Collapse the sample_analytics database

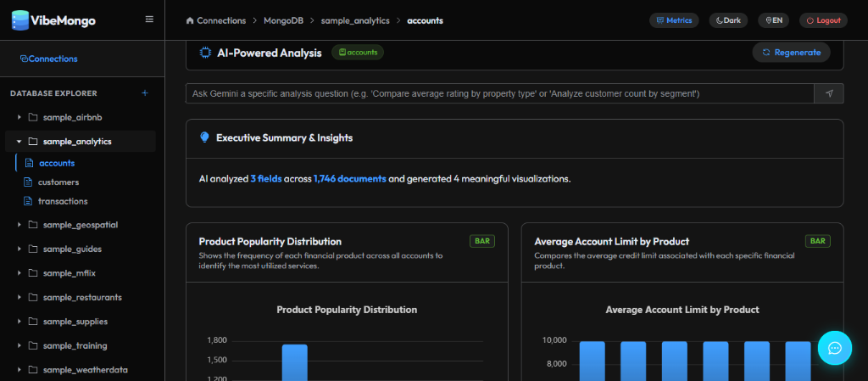tap(19, 142)
